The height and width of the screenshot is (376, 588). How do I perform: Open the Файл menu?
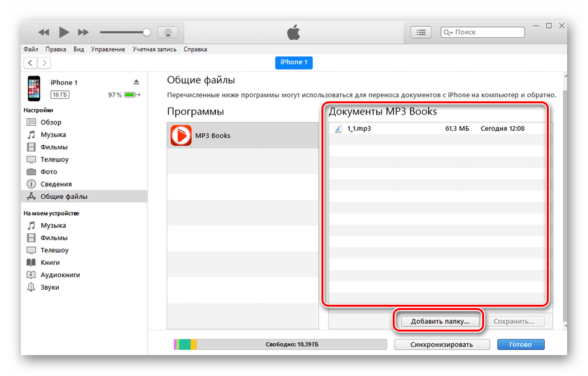pos(31,49)
